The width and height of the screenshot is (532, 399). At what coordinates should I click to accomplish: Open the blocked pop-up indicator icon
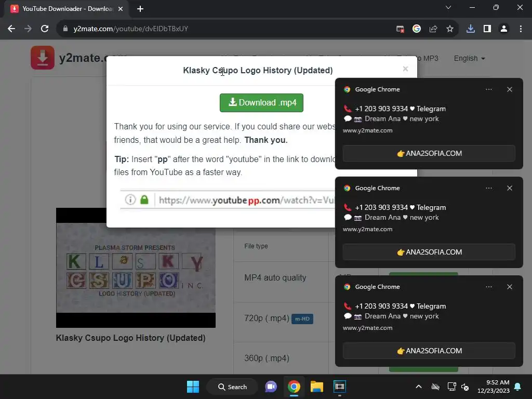(x=400, y=29)
